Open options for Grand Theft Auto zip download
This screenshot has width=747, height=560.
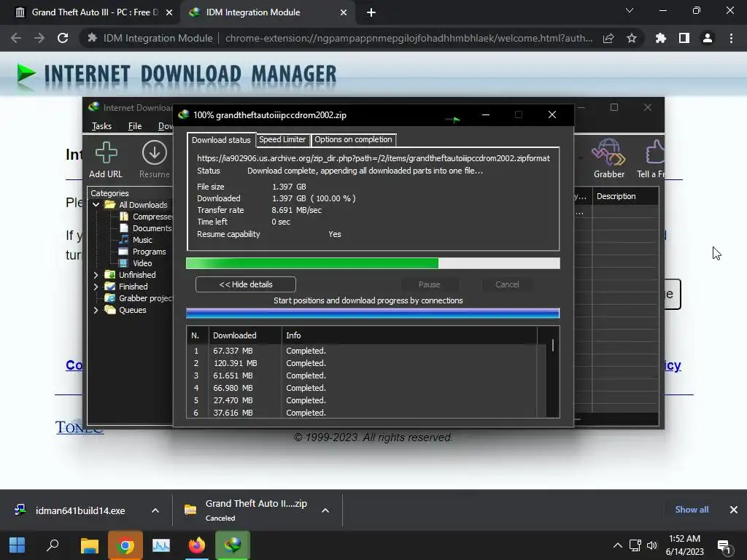pos(325,510)
